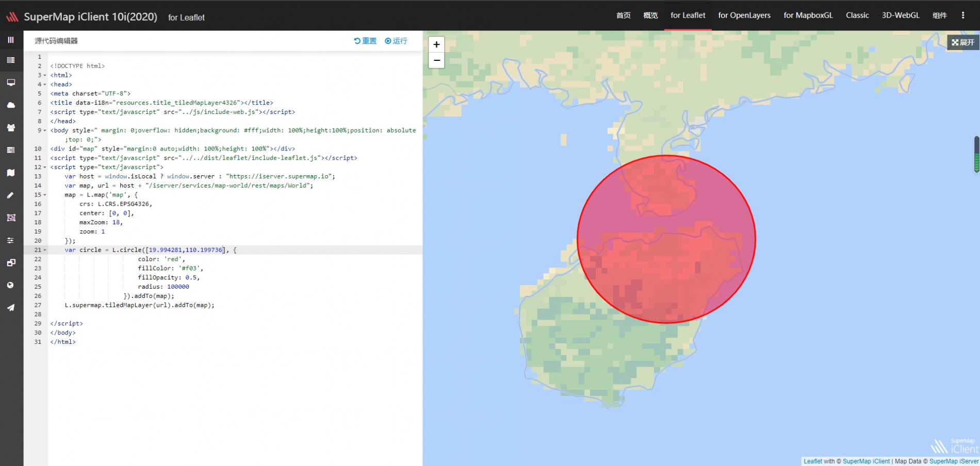Image resolution: width=980 pixels, height=466 pixels.
Task: Select the for OpenLayers menu tab
Action: 744,15
